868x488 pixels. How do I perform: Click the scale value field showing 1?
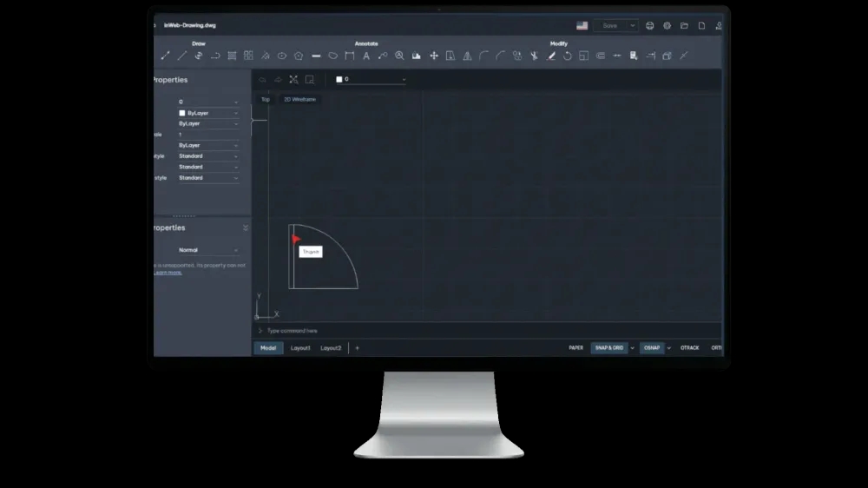(x=208, y=135)
